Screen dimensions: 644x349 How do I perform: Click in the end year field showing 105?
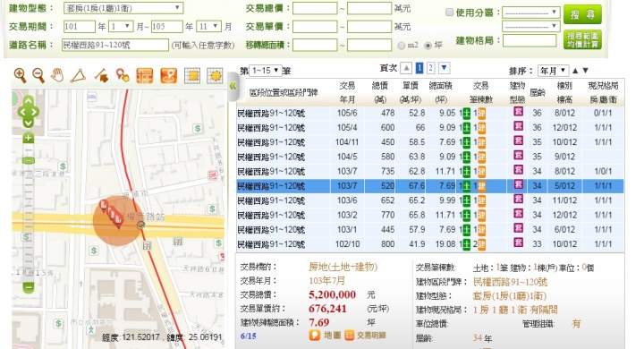pos(166,27)
